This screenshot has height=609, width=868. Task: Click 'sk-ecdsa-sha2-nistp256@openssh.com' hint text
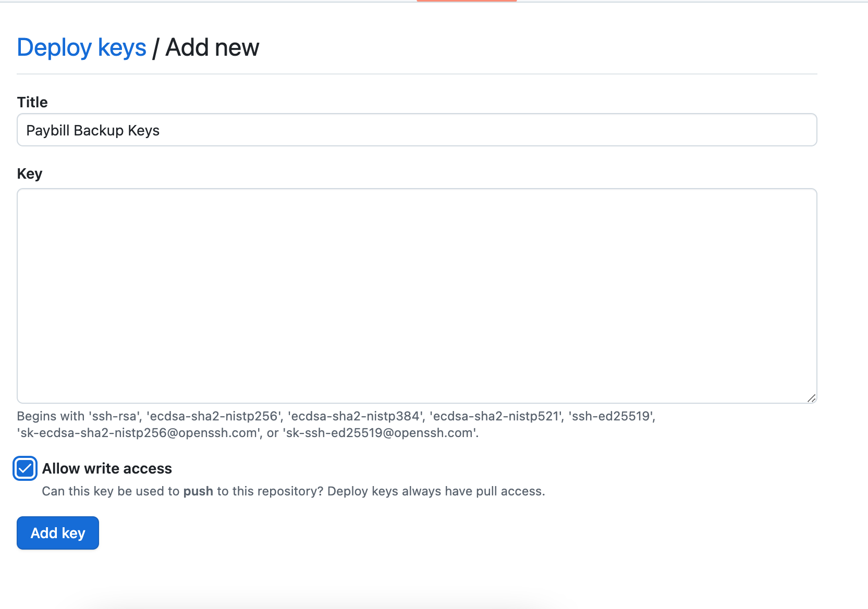point(139,433)
